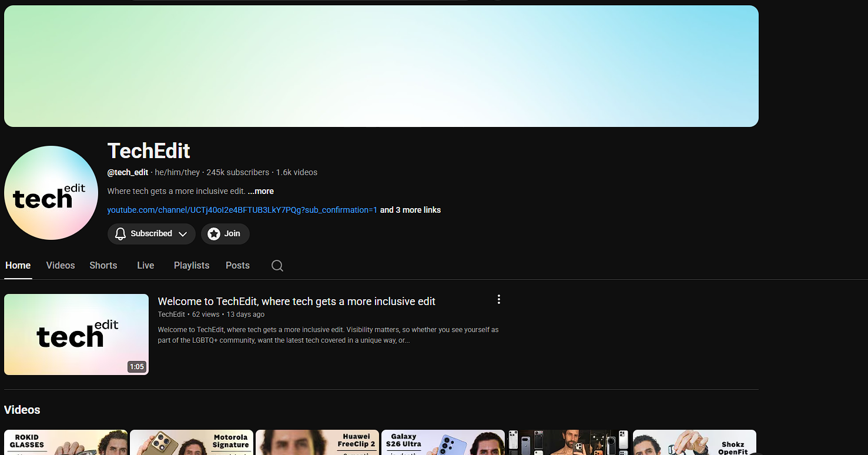Click the channel banner image
Image resolution: width=868 pixels, height=455 pixels.
(x=381, y=66)
